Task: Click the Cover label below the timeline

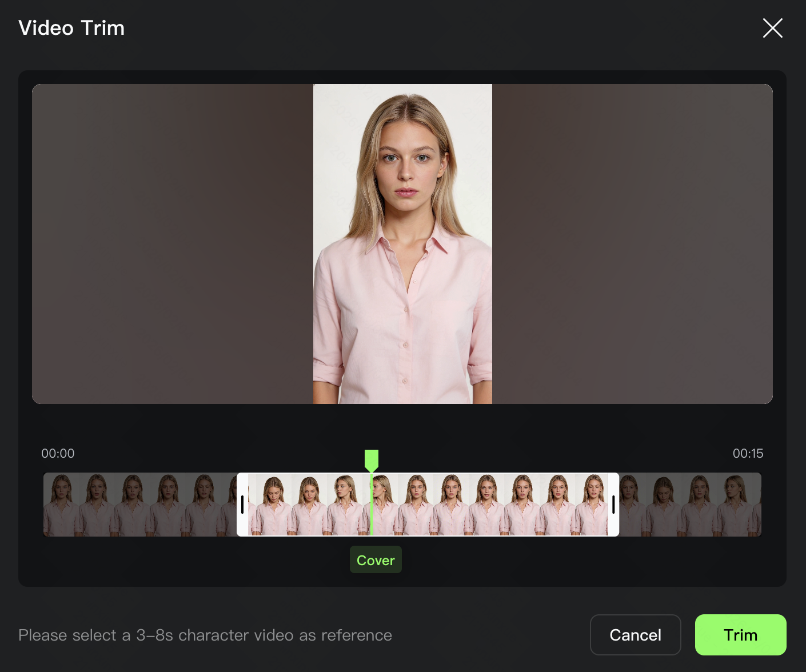Action: (x=376, y=560)
